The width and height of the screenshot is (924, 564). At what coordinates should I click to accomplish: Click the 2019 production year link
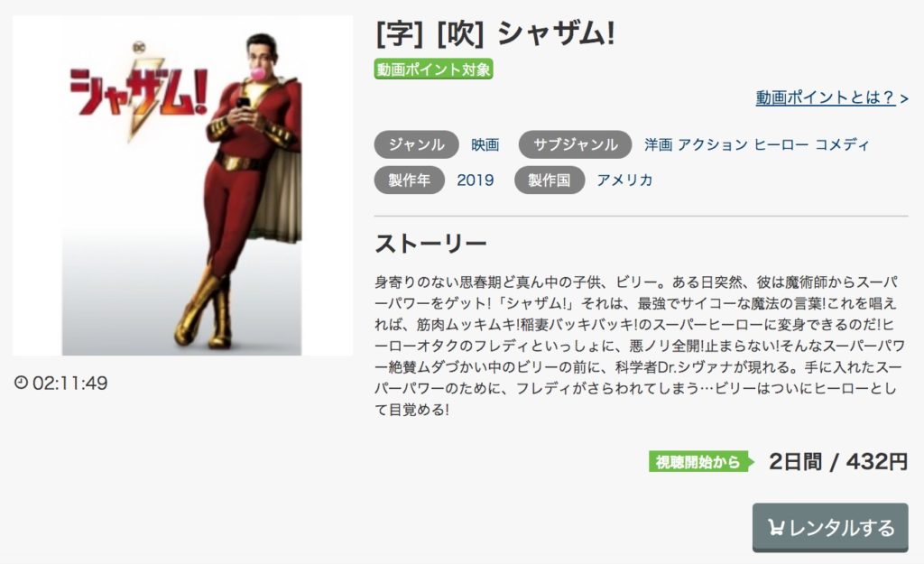tap(475, 180)
